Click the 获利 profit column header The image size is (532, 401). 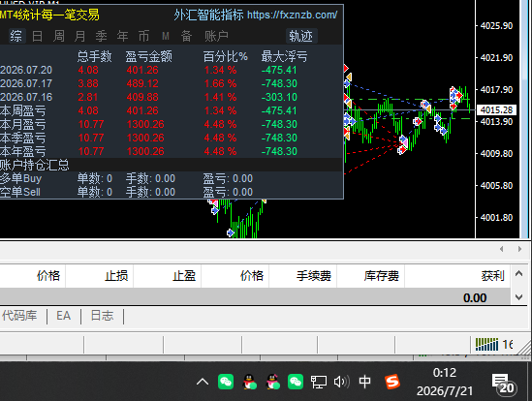(492, 276)
